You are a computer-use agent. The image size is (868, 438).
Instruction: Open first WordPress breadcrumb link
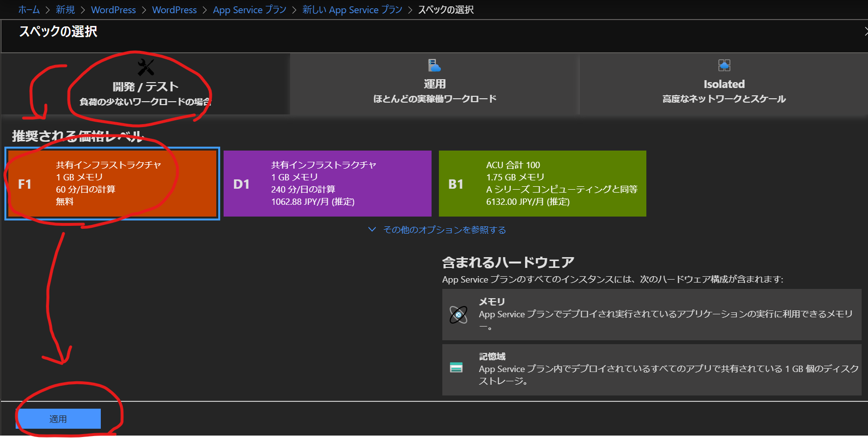[x=114, y=10]
